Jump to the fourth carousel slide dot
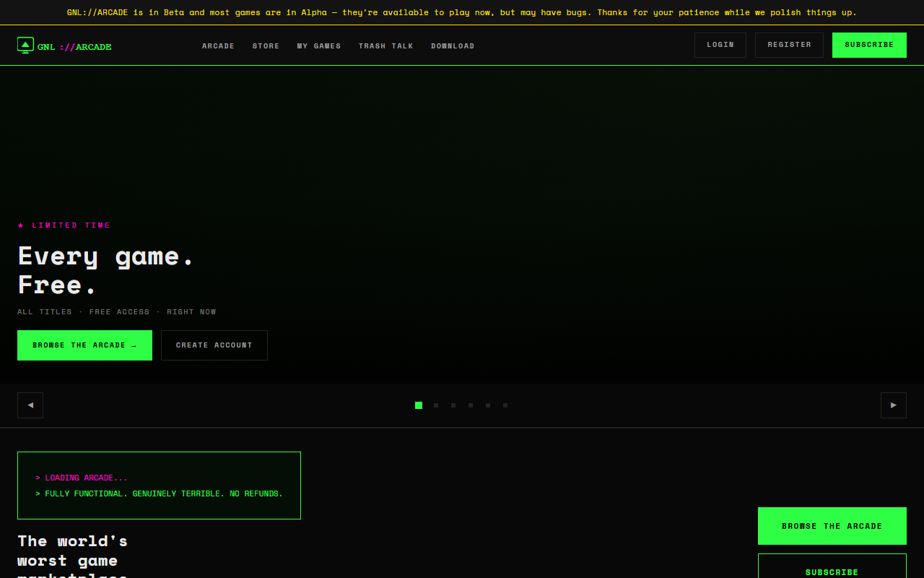Viewport: 924px width, 578px height. click(471, 405)
